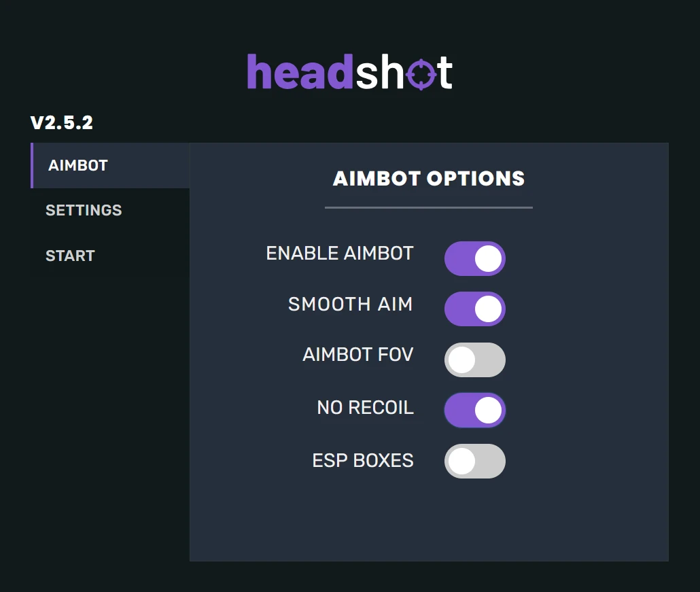
Task: Click the NO RECOIL label
Action: tap(365, 408)
